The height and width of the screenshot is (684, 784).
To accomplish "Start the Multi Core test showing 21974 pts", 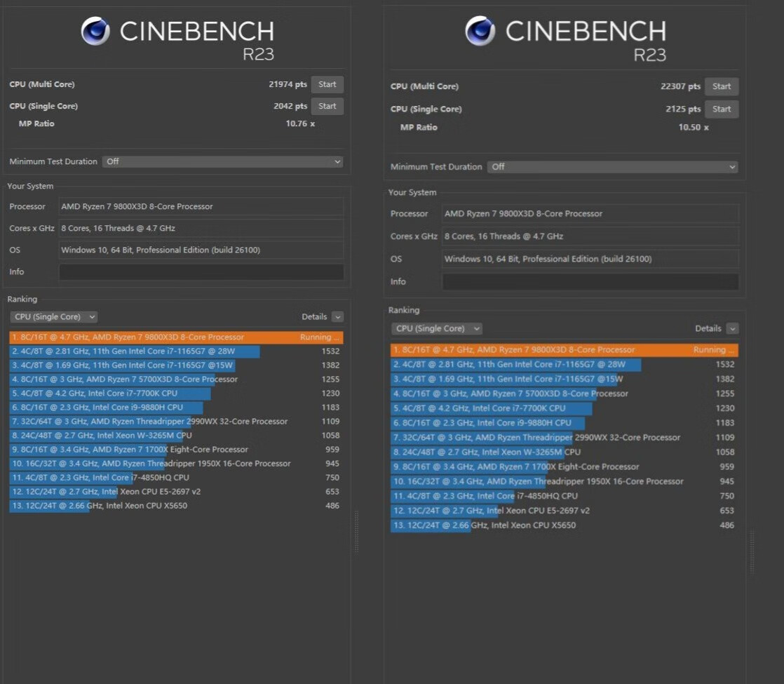I will [x=327, y=85].
